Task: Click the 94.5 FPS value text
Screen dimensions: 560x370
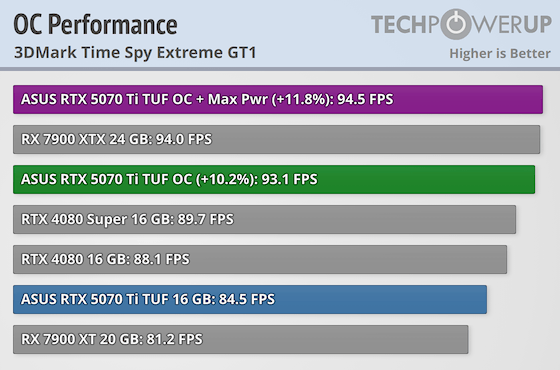Action: (365, 99)
